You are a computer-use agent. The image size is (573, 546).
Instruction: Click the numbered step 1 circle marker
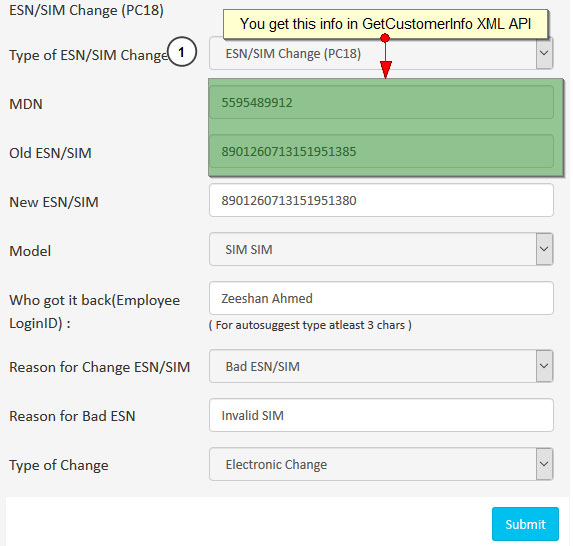tap(182, 52)
